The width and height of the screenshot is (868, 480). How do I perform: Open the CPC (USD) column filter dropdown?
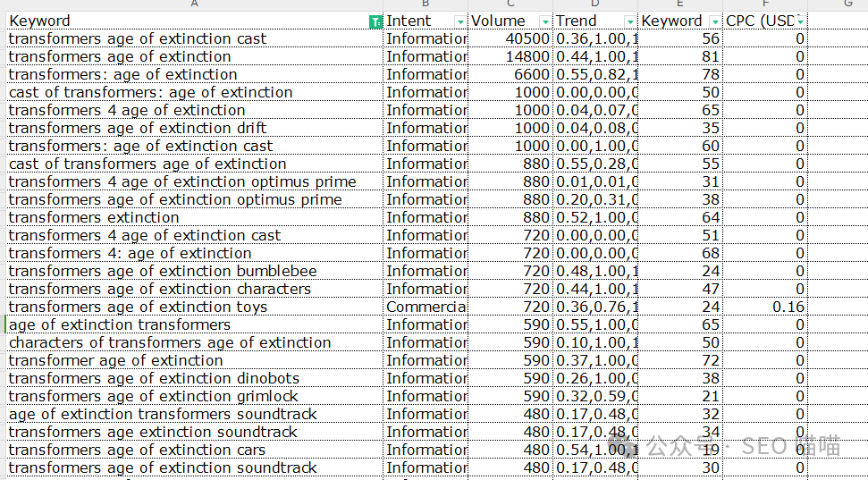[800, 21]
